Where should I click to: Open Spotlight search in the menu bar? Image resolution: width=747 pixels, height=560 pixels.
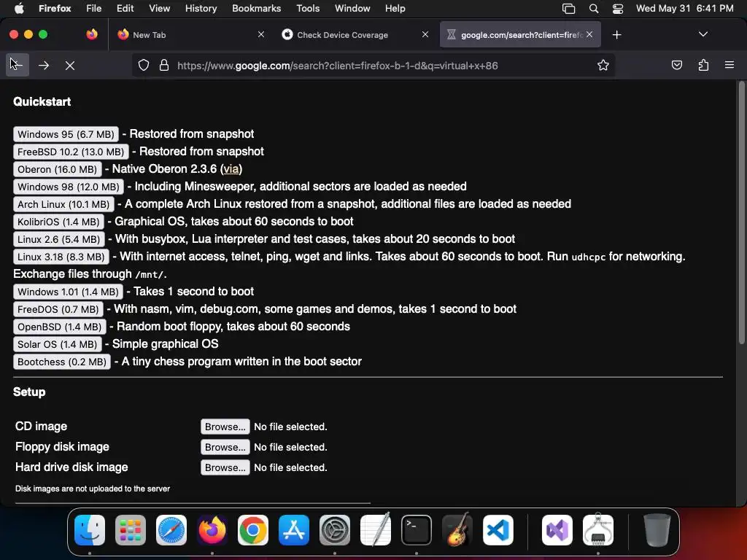pyautogui.click(x=594, y=9)
